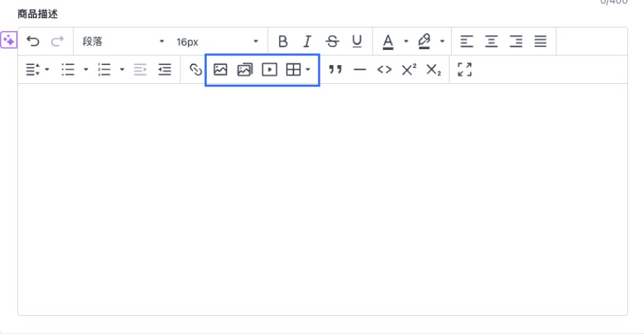The width and height of the screenshot is (644, 334).
Task: Click the AI assistant sparkle icon
Action: tap(8, 41)
